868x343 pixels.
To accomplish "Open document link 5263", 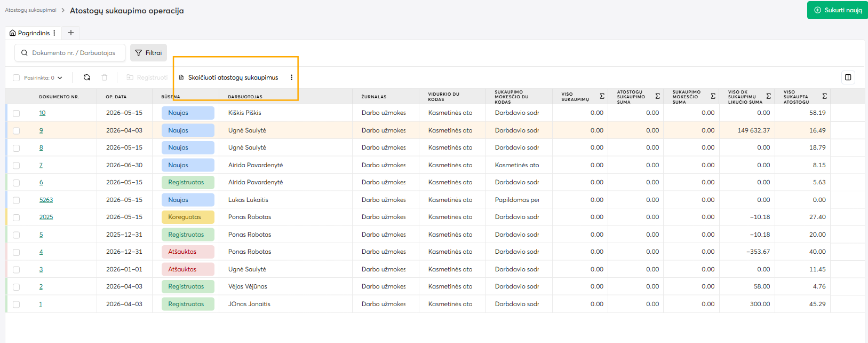I will click(x=46, y=200).
